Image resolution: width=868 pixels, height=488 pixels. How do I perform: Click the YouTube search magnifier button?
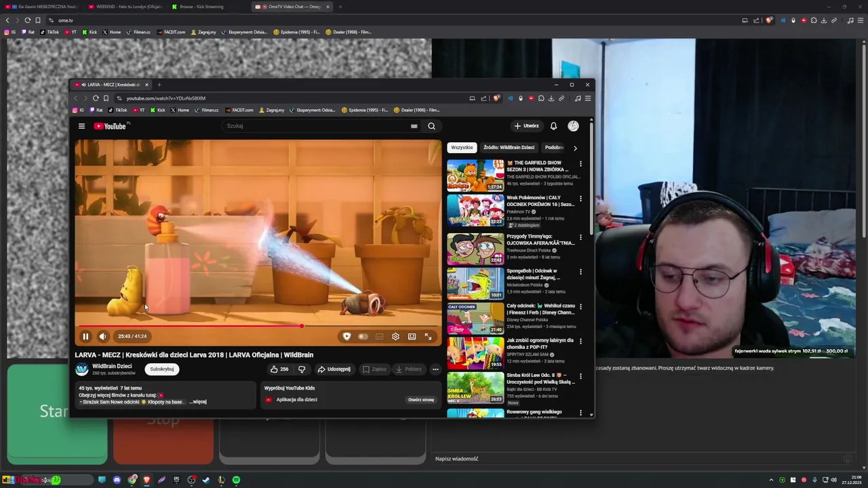click(x=431, y=126)
